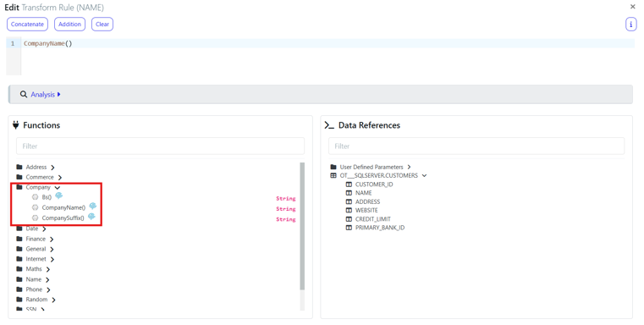Click the User Defined Parameters folder icon
Image resolution: width=644 pixels, height=325 pixels.
coord(333,167)
